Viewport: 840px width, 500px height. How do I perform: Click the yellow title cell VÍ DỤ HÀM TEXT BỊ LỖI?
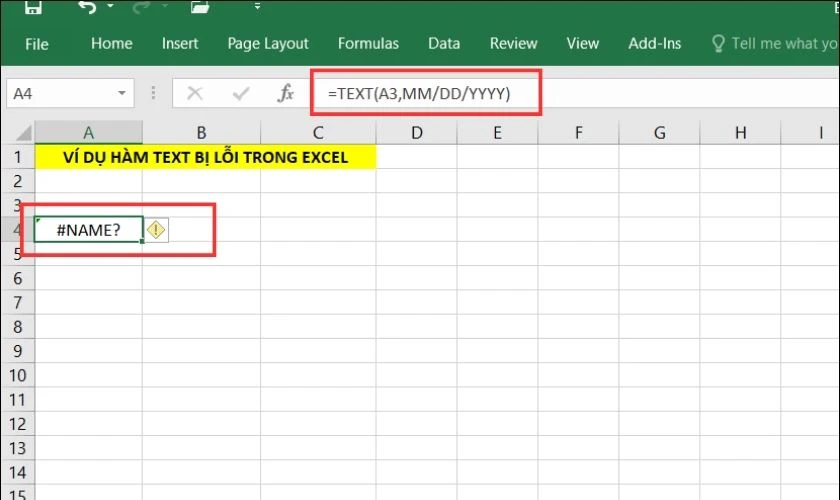206,157
